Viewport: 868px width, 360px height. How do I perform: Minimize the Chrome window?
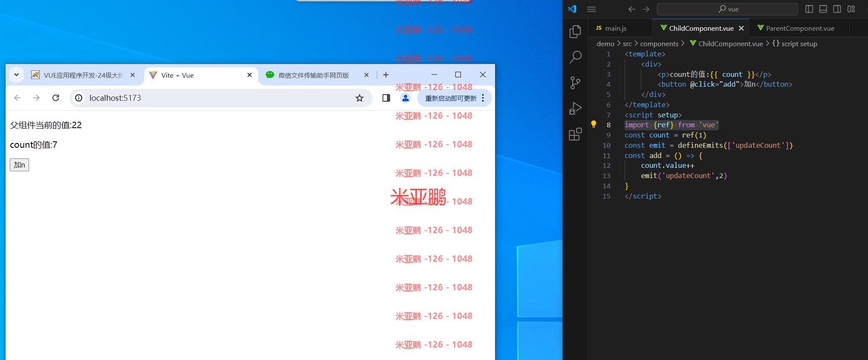(x=434, y=75)
